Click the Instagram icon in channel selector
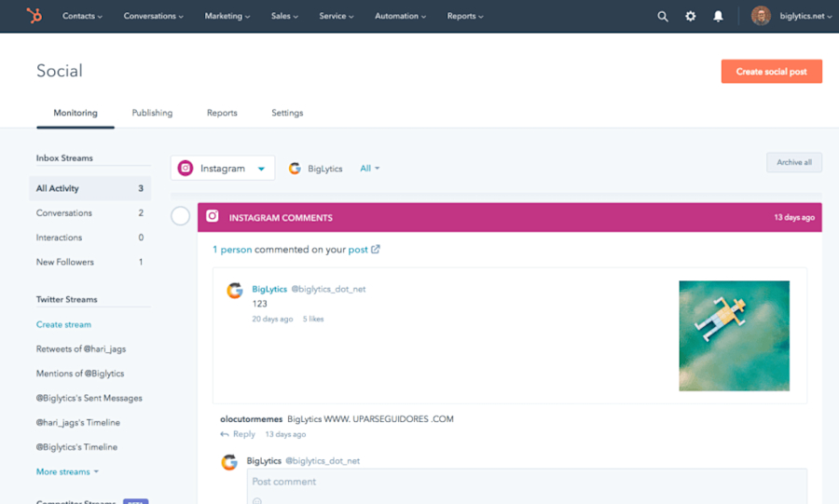 pos(186,169)
